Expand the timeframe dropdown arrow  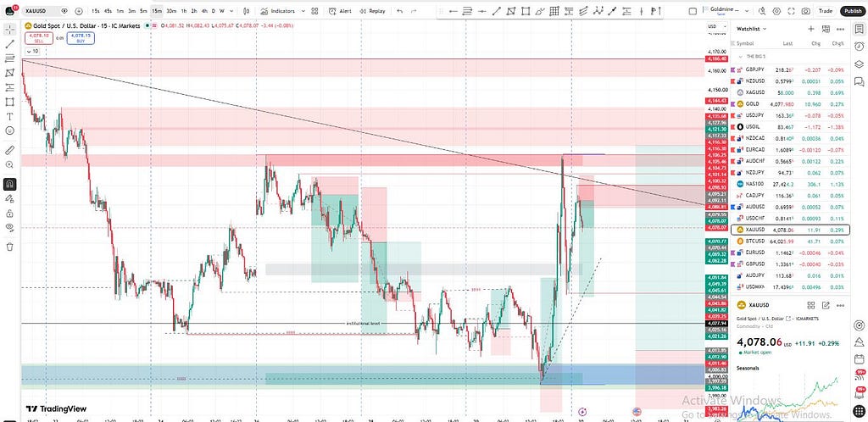231,11
